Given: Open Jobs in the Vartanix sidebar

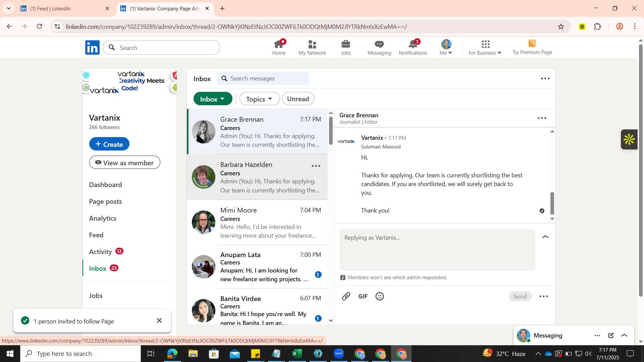Looking at the screenshot, I should click(x=96, y=296).
